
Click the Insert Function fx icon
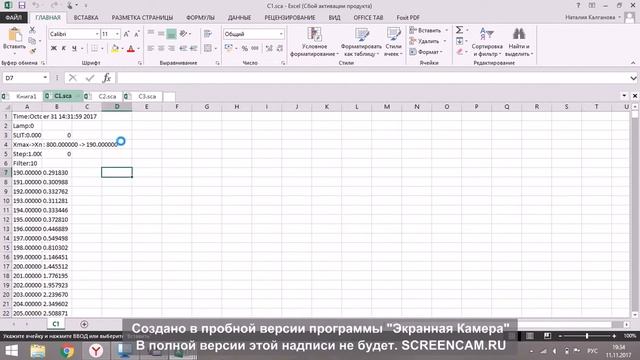coord(107,78)
